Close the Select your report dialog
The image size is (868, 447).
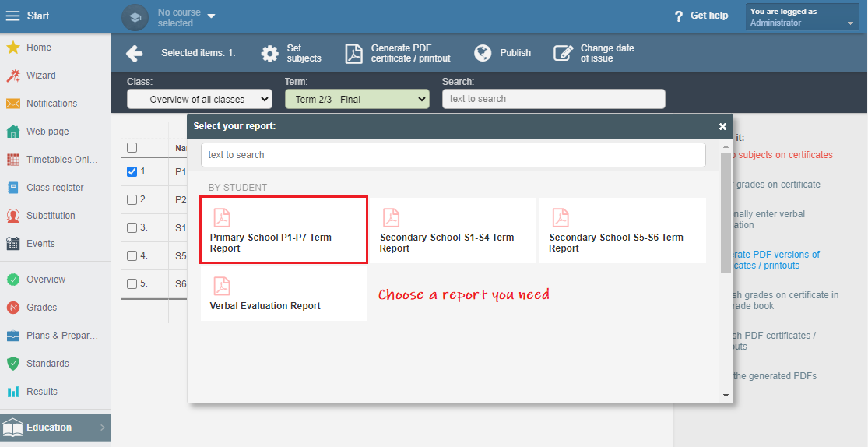(x=722, y=127)
